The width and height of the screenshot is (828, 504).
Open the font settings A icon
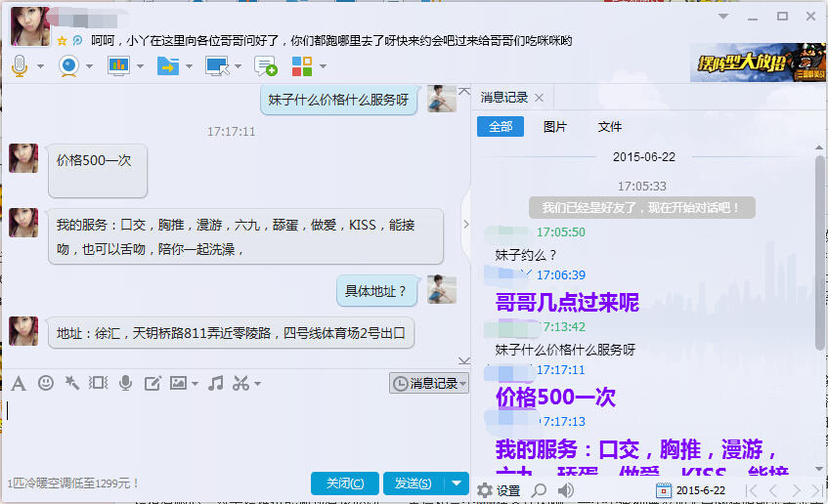pyautogui.click(x=19, y=384)
